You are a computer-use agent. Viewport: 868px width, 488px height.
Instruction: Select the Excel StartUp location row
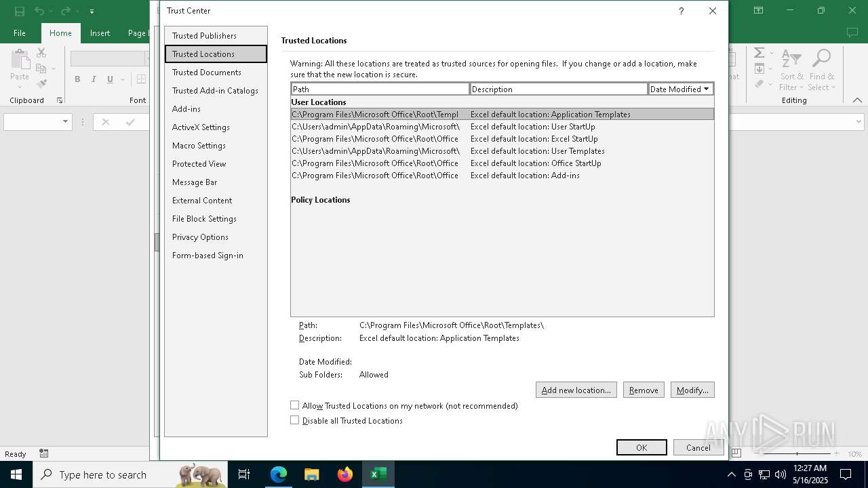[x=502, y=139]
